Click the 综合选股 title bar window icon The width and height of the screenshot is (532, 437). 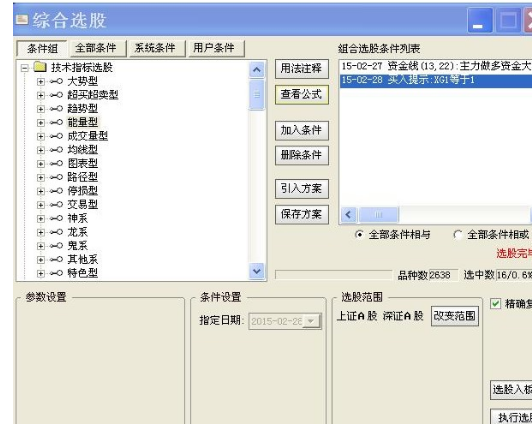point(22,20)
